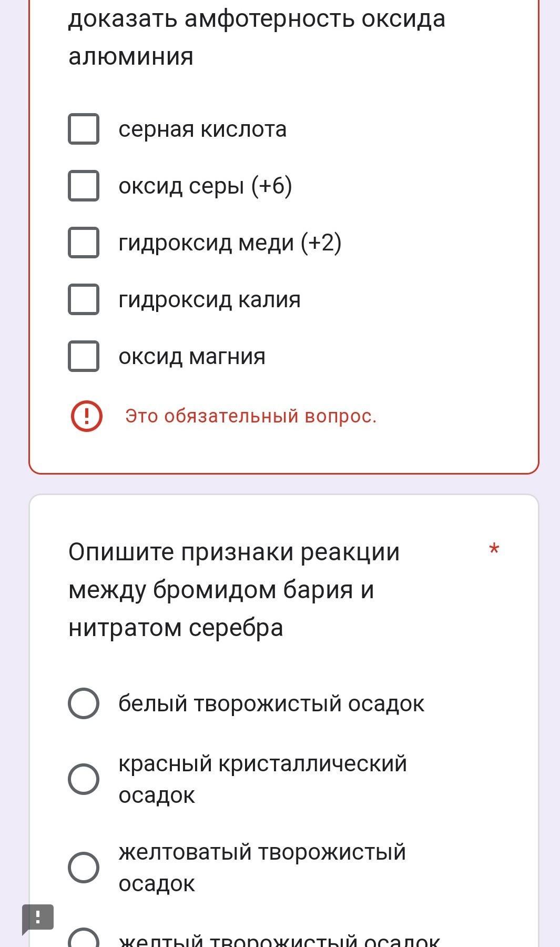Click the question about бромидом бария
Screen dimensions: 560x947
pos(234,590)
